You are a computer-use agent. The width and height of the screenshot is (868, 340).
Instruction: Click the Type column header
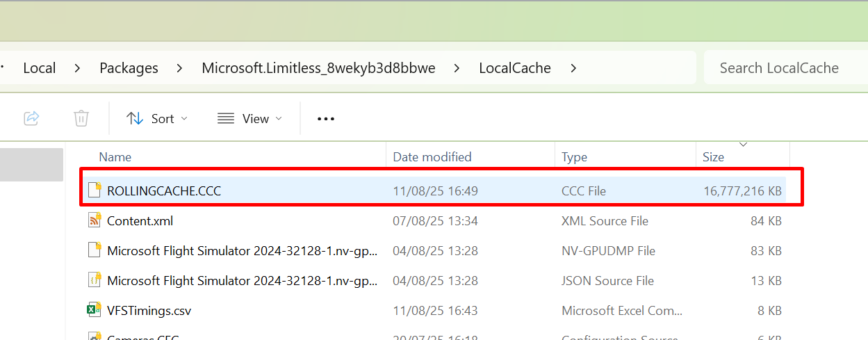click(574, 157)
